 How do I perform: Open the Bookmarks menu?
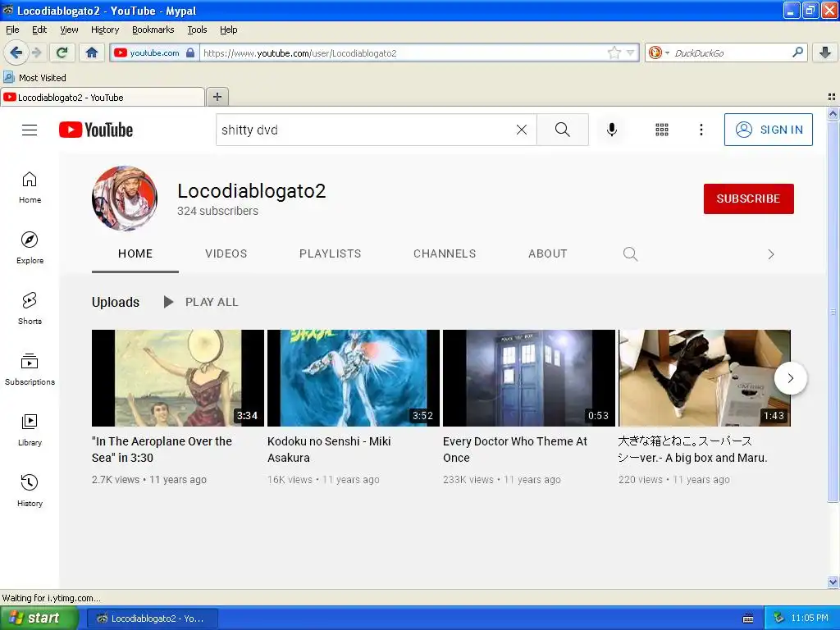click(153, 30)
